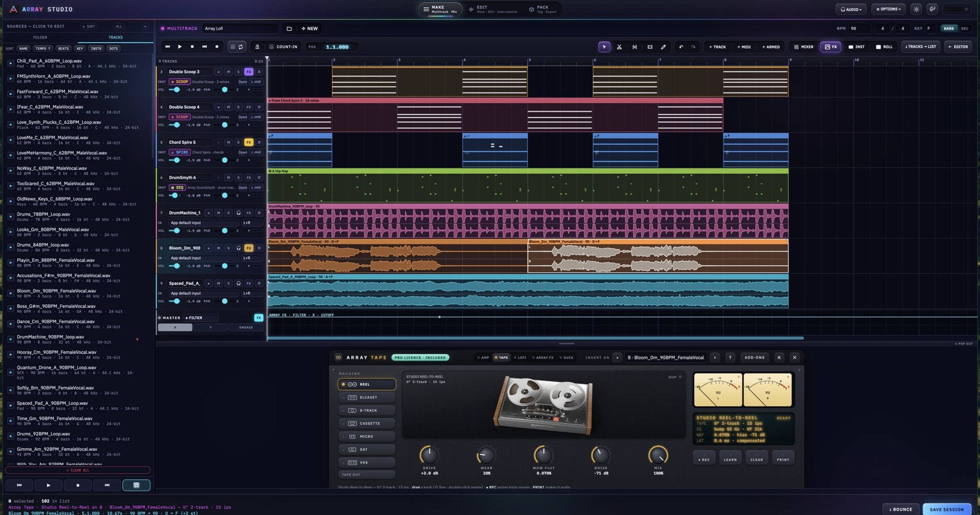Open the Mixer view
The image size is (980, 515).
(x=804, y=47)
